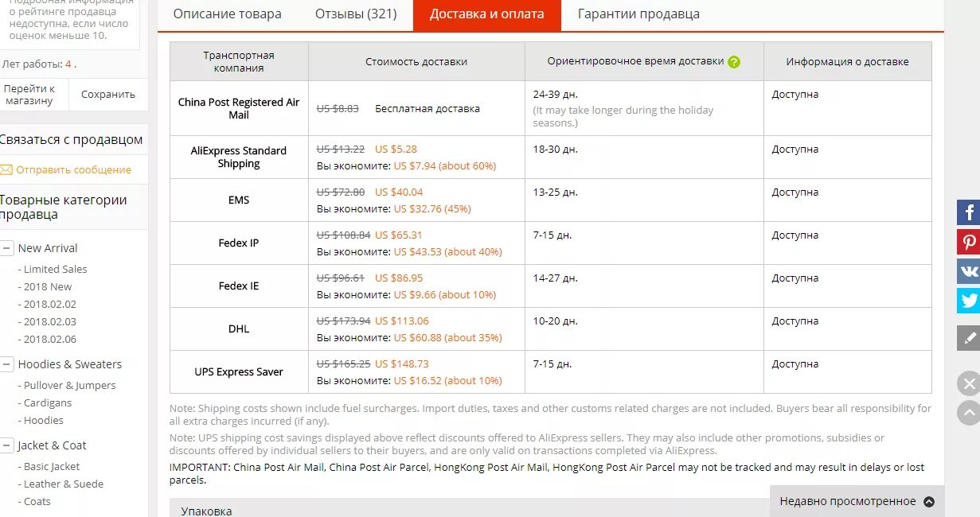
Task: Click Отправить сообщение link
Action: (74, 169)
